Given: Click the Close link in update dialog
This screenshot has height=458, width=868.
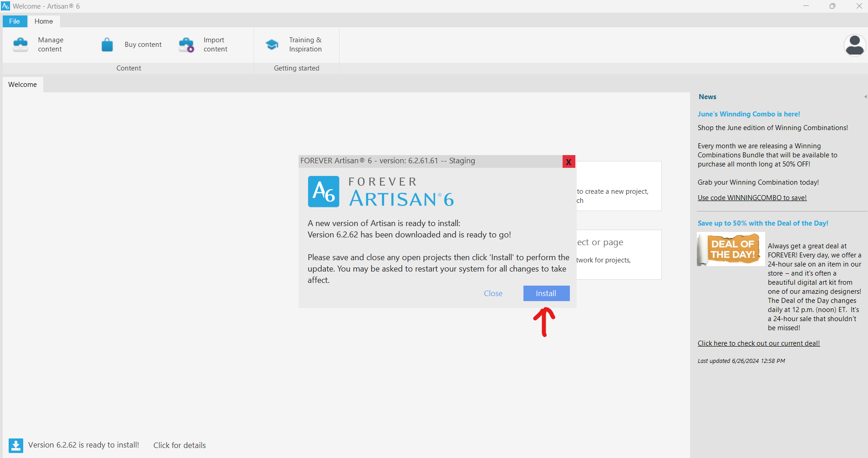Looking at the screenshot, I should [493, 293].
